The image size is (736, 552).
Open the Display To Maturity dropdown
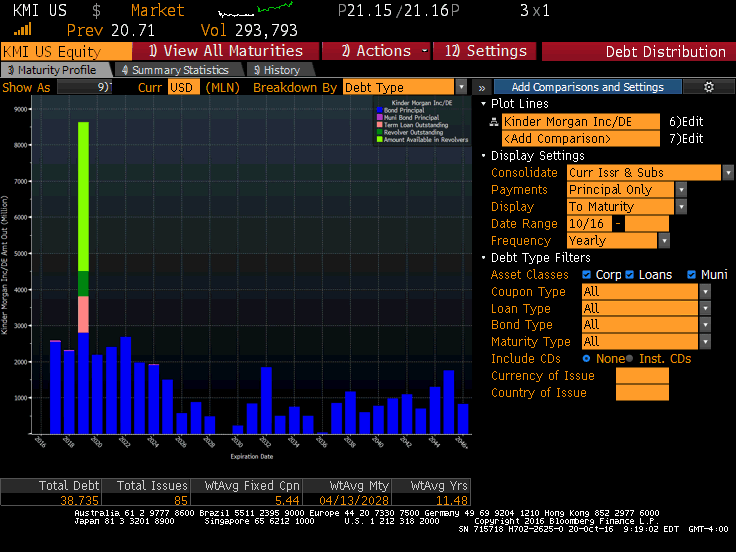click(x=681, y=207)
